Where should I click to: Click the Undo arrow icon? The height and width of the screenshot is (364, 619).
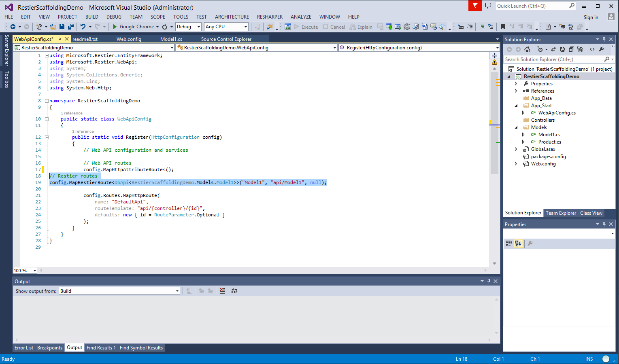[83, 27]
